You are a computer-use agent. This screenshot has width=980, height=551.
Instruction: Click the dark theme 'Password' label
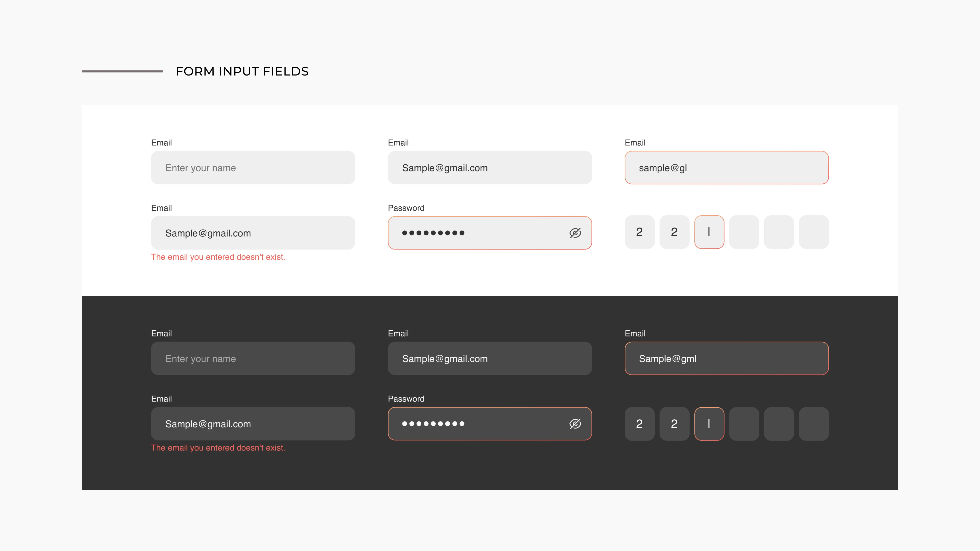pyautogui.click(x=406, y=398)
